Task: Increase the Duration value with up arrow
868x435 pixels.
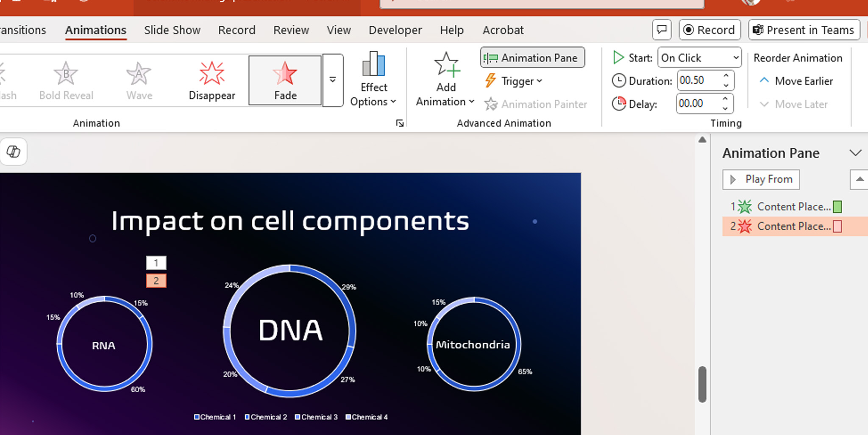Action: click(726, 76)
